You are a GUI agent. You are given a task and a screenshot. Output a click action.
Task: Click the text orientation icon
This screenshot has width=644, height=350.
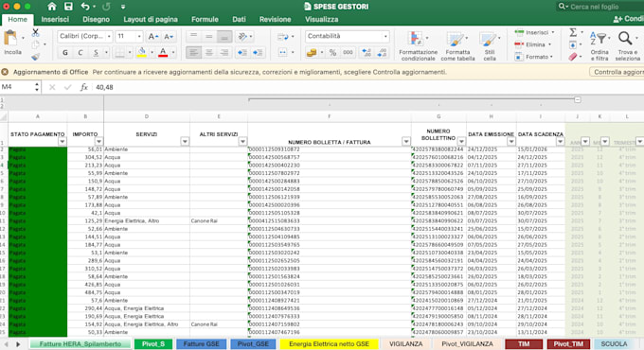pyautogui.click(x=242, y=37)
